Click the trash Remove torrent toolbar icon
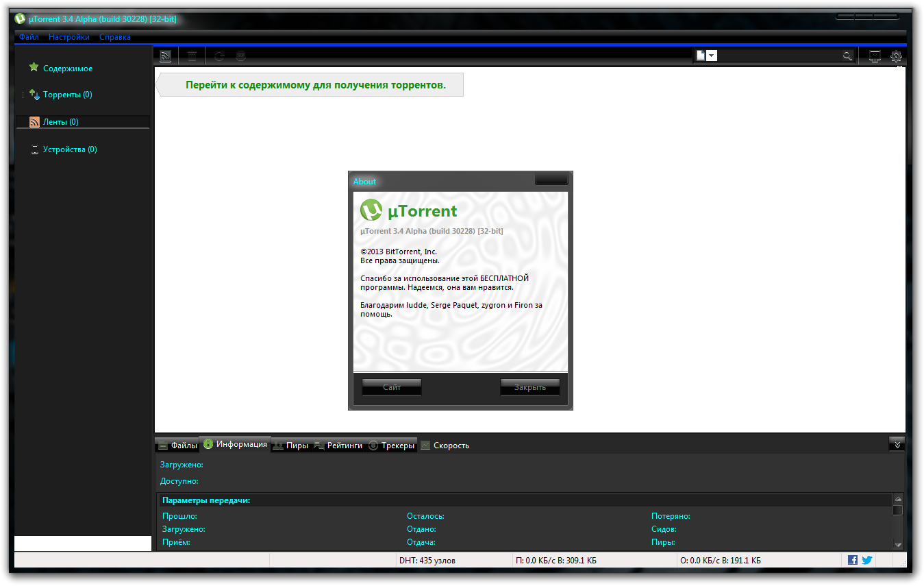 click(192, 56)
